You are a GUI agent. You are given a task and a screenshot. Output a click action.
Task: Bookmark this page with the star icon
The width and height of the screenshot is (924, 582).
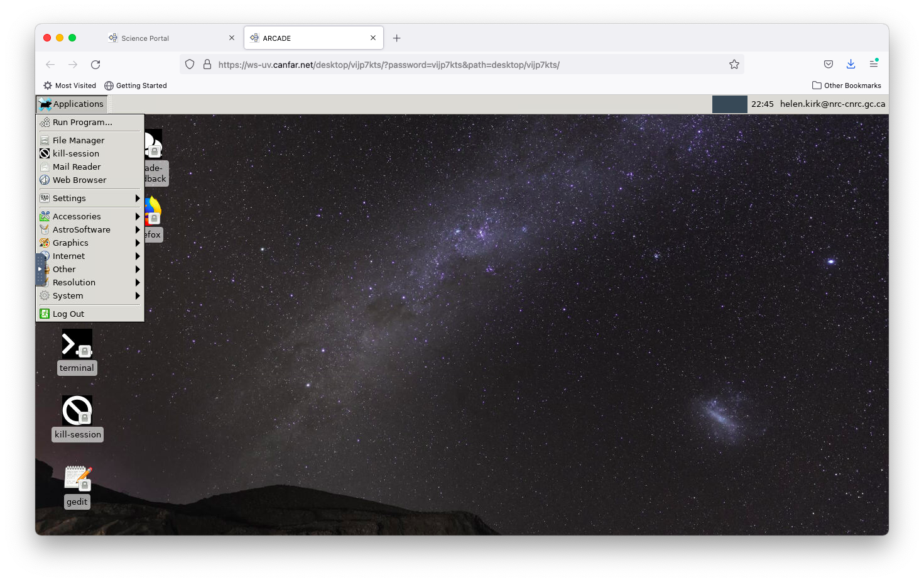[x=734, y=64]
